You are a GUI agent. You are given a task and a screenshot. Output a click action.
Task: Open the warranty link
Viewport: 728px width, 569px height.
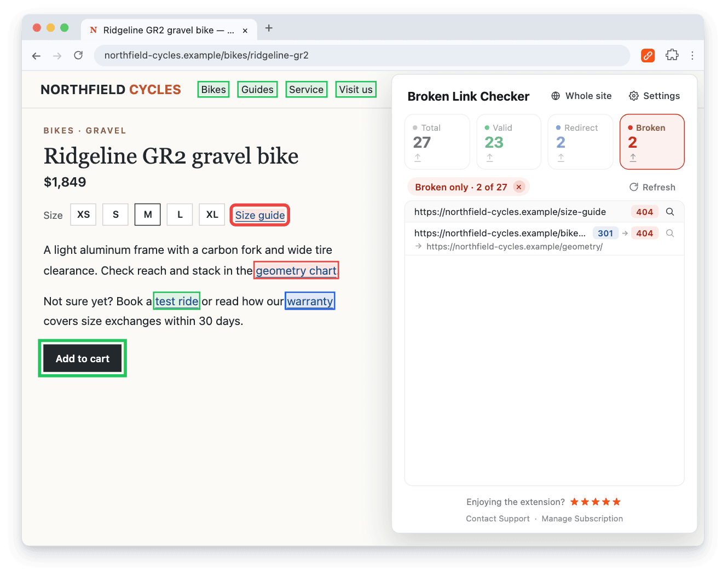(x=310, y=301)
